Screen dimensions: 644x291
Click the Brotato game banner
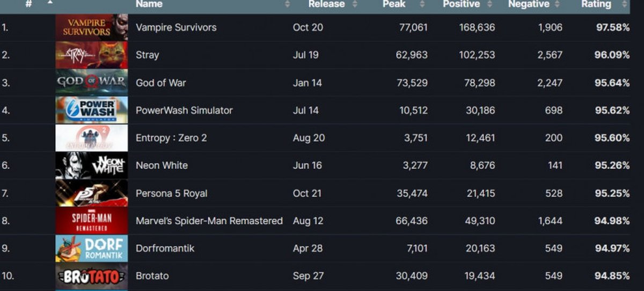92,276
